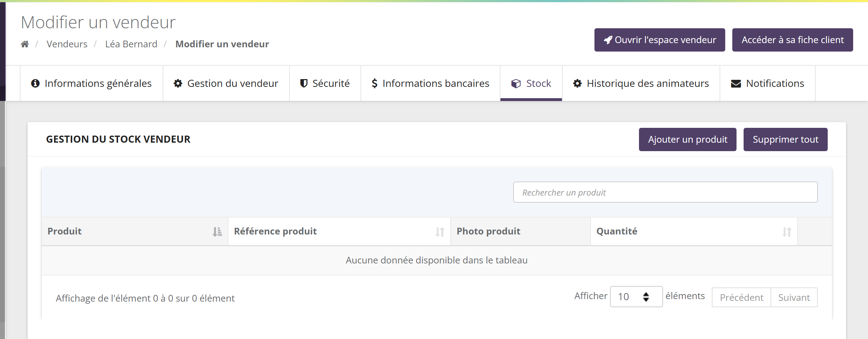The width and height of the screenshot is (868, 339).
Task: Open Historique des animateurs tab
Action: pyautogui.click(x=641, y=83)
